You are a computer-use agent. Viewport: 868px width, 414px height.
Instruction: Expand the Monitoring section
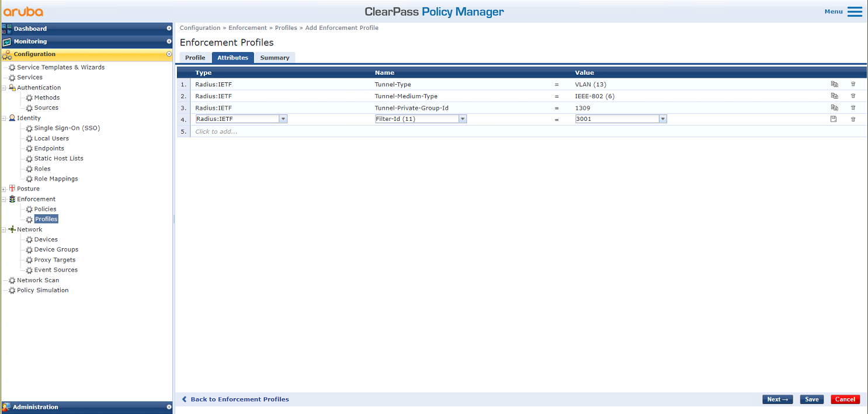pyautogui.click(x=169, y=41)
